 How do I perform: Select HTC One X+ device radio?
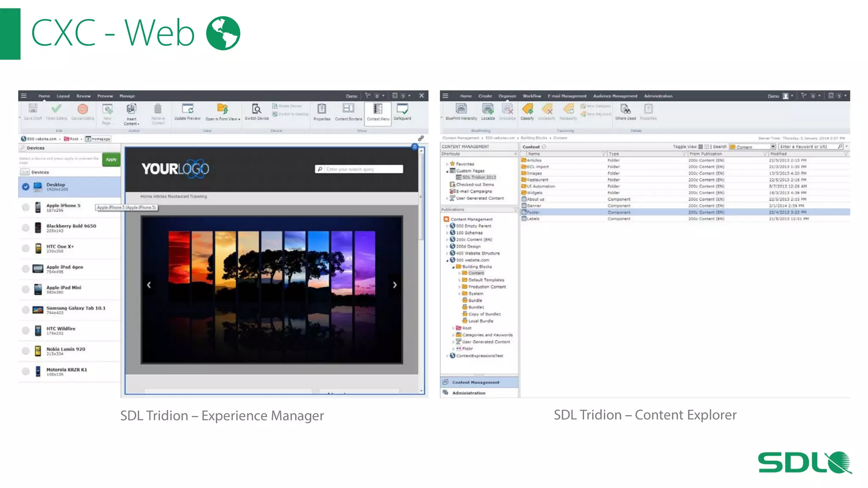pos(26,248)
